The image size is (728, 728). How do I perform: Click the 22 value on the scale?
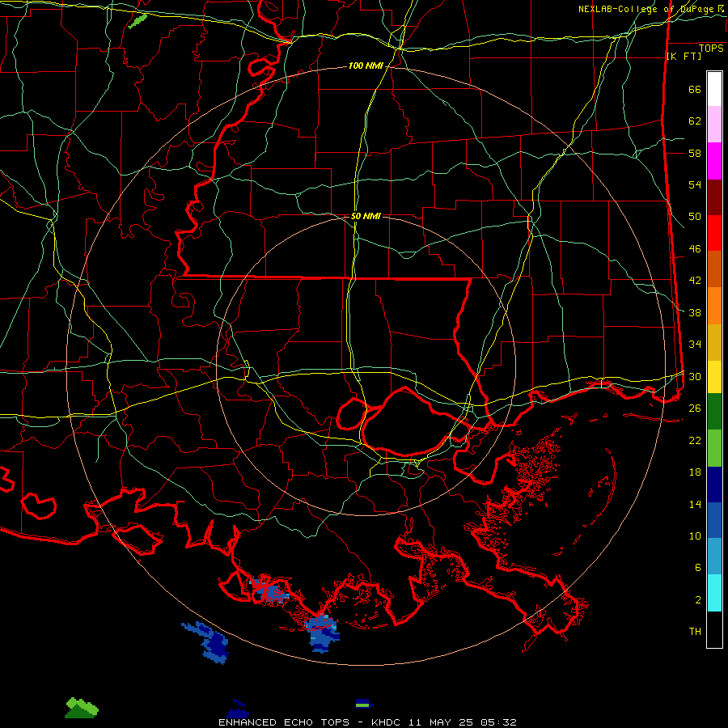pos(695,440)
